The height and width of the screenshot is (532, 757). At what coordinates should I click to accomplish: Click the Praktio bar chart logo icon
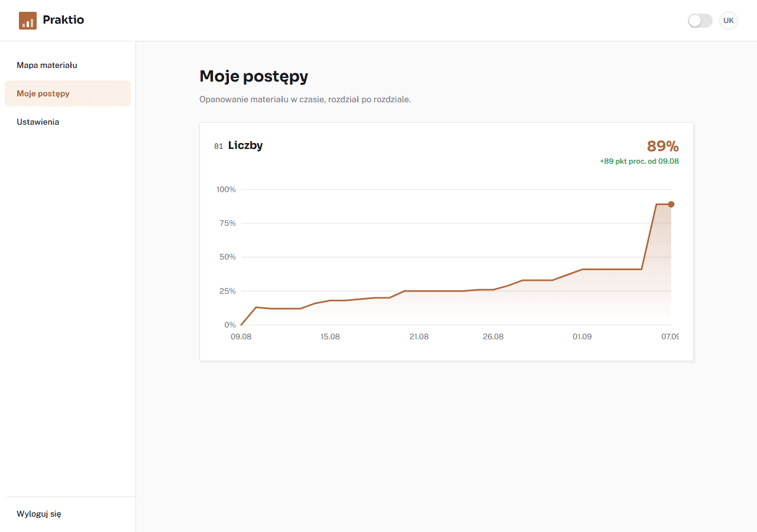pos(28,20)
